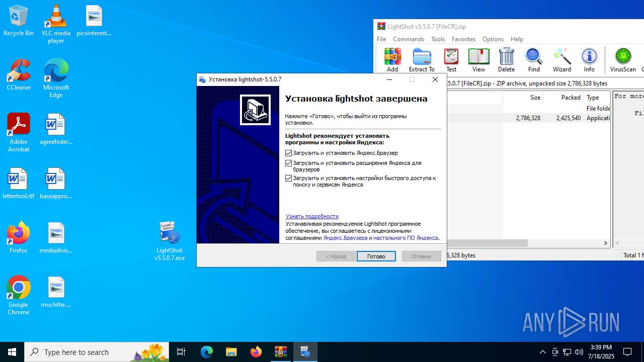Select the 2,786,328 size cell in WinRAR

coord(528,118)
